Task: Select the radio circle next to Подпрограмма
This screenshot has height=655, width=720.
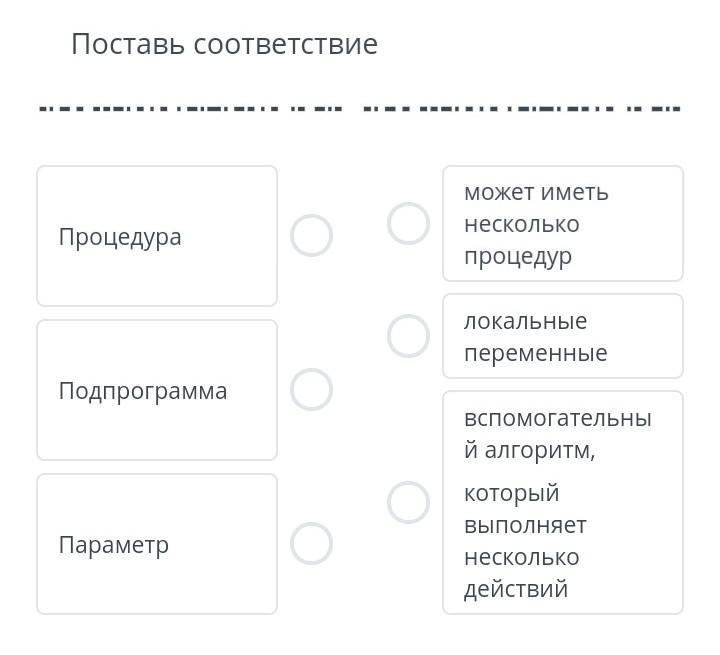Action: [x=311, y=390]
